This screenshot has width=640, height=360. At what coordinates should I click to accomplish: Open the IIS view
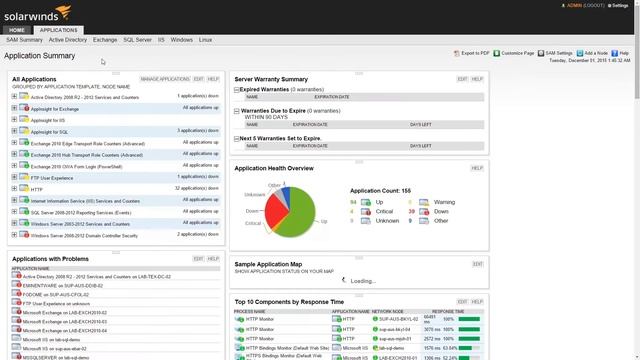point(161,40)
